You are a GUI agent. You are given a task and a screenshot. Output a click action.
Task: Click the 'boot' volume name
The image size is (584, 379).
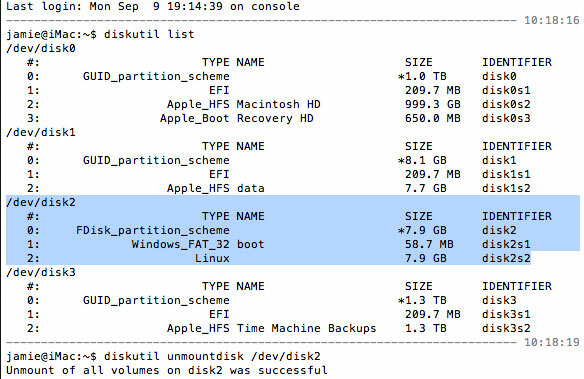251,244
